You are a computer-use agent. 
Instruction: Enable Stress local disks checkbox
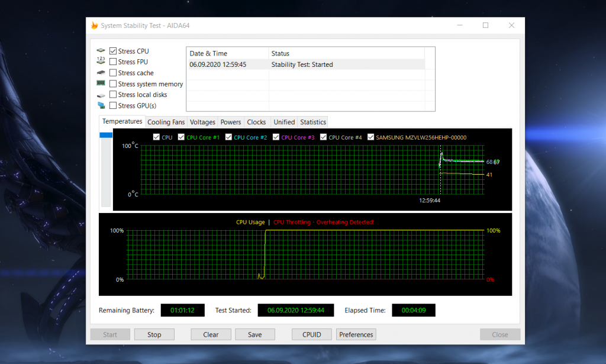113,94
